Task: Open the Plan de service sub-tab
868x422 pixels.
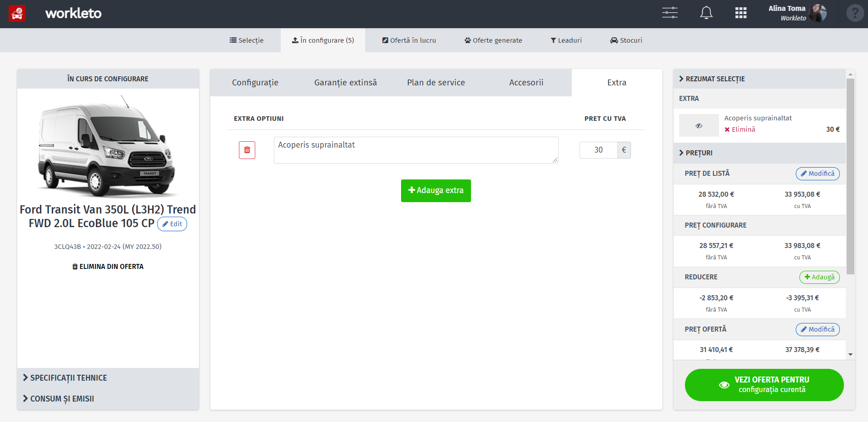Action: coord(436,83)
